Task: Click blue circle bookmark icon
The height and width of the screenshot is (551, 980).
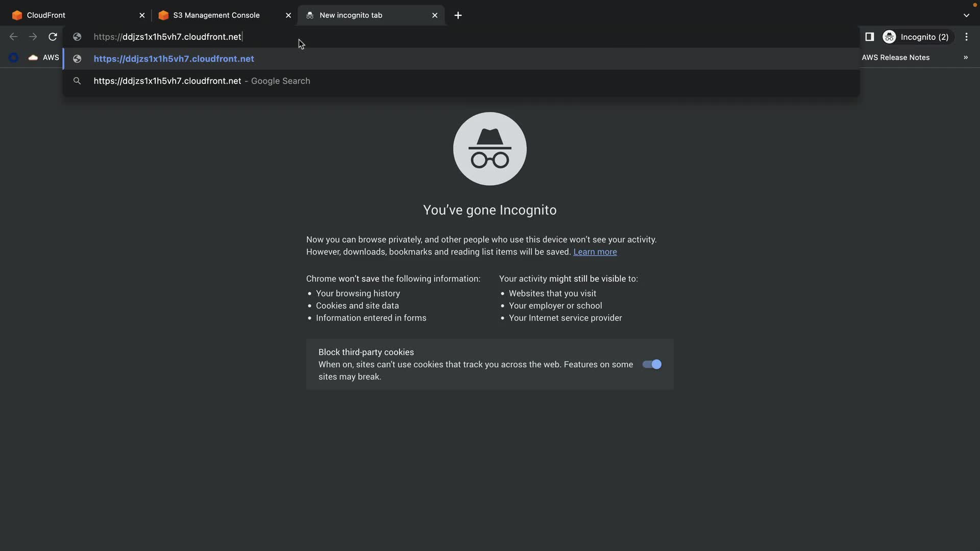Action: (14, 58)
